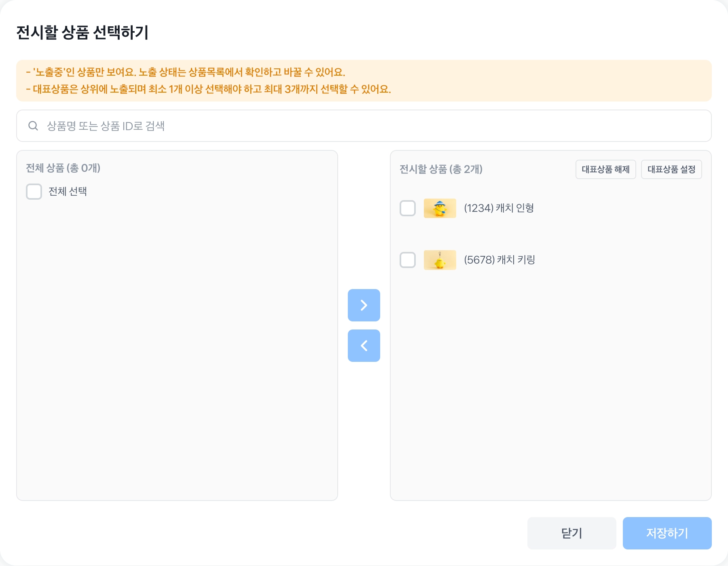Click the 캐치 키링 product thumbnail
Viewport: 728px width, 566px height.
(x=440, y=260)
